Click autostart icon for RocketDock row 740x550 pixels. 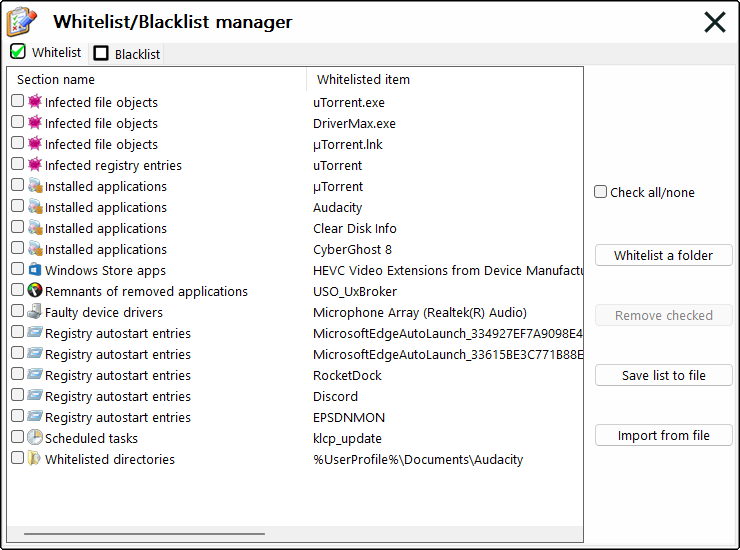(34, 374)
